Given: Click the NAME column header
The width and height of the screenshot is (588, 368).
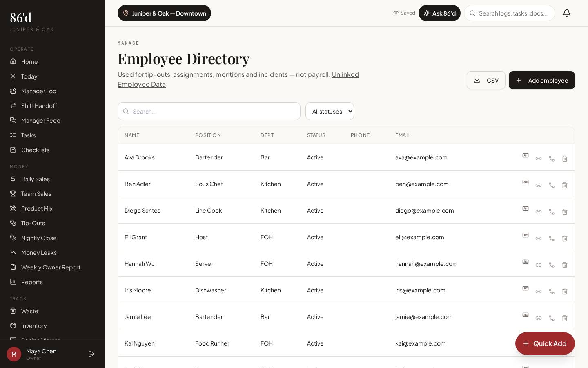Looking at the screenshot, I should point(132,135).
